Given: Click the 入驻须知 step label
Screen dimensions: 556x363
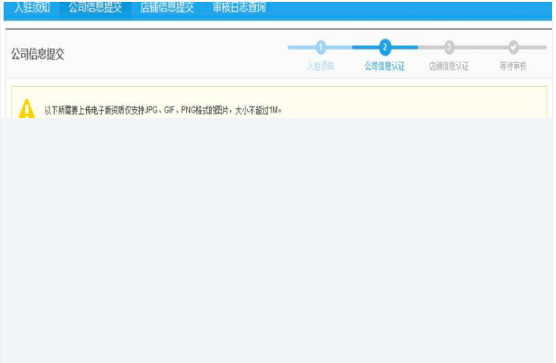Looking at the screenshot, I should (x=321, y=66).
